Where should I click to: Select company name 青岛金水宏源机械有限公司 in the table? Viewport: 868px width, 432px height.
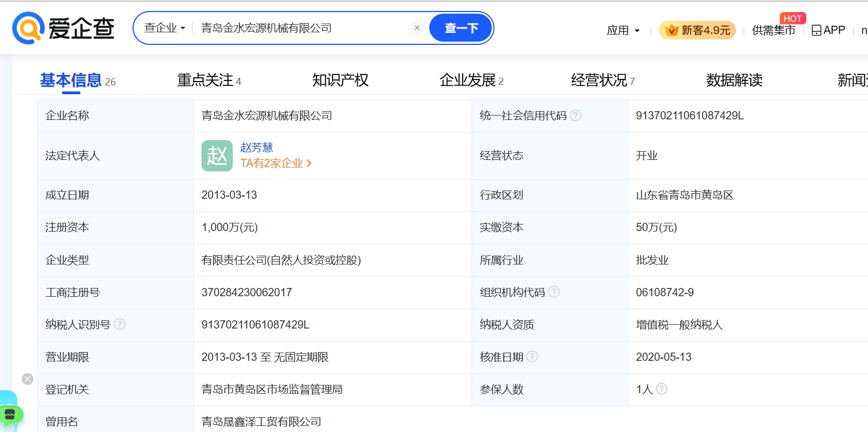coord(267,116)
